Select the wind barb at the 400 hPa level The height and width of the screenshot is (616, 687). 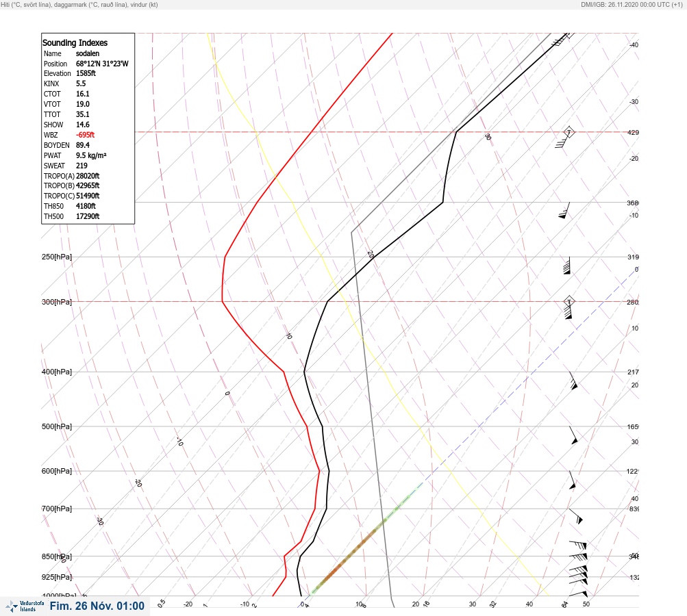tap(573, 381)
